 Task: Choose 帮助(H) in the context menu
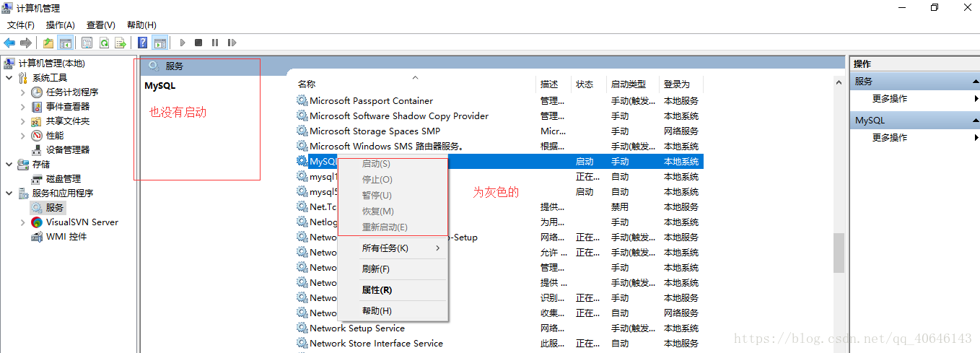(x=393, y=311)
